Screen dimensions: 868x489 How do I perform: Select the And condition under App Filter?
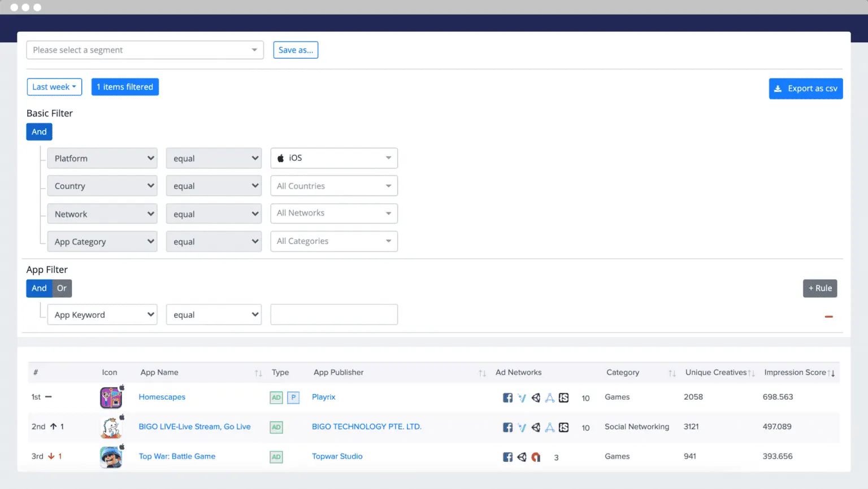39,288
